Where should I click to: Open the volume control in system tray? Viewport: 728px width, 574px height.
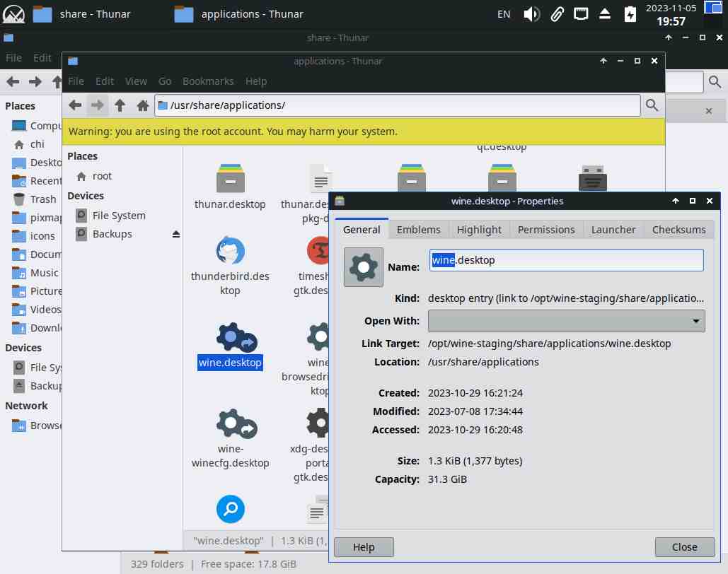(x=531, y=13)
